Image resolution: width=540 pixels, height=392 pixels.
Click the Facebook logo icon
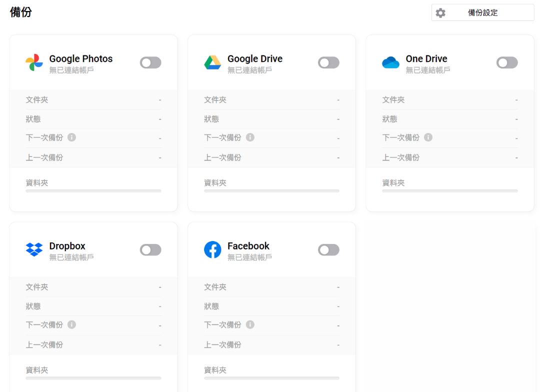tap(212, 249)
